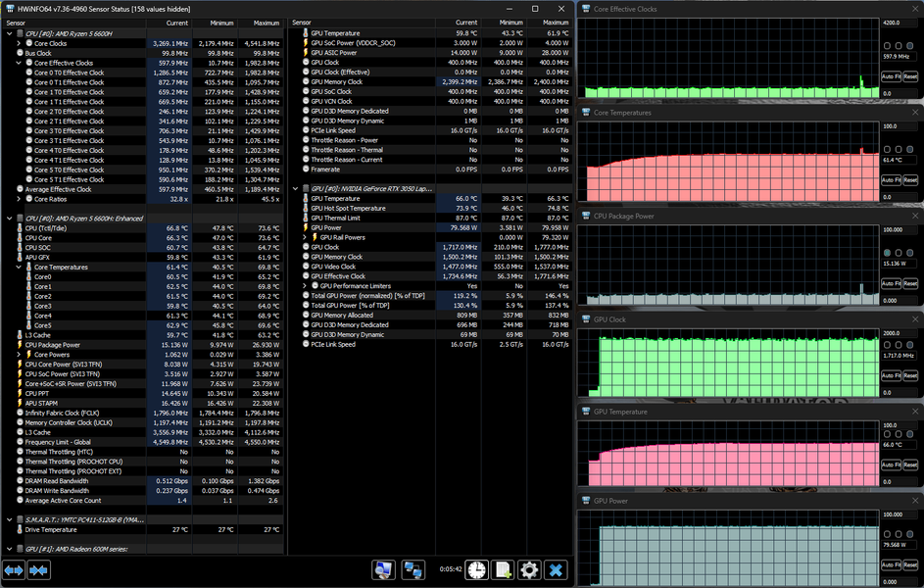This screenshot has width=924, height=588.
Task: Select first radio button in Core Effective Clocks graph
Action: [x=888, y=46]
